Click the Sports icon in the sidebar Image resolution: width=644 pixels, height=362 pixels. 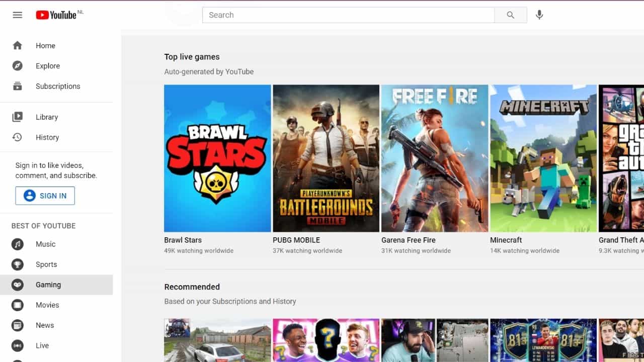pos(17,264)
